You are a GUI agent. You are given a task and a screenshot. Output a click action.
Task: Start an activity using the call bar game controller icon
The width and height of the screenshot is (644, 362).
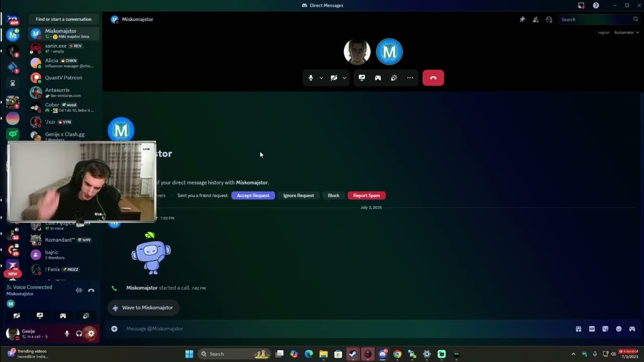pyautogui.click(x=378, y=78)
